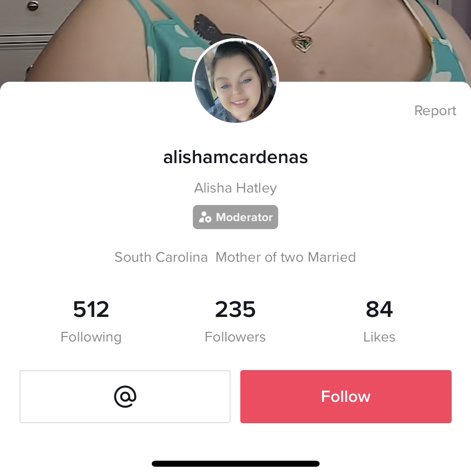Click the Likes label
The width and height of the screenshot is (471, 476).
coord(379,337)
